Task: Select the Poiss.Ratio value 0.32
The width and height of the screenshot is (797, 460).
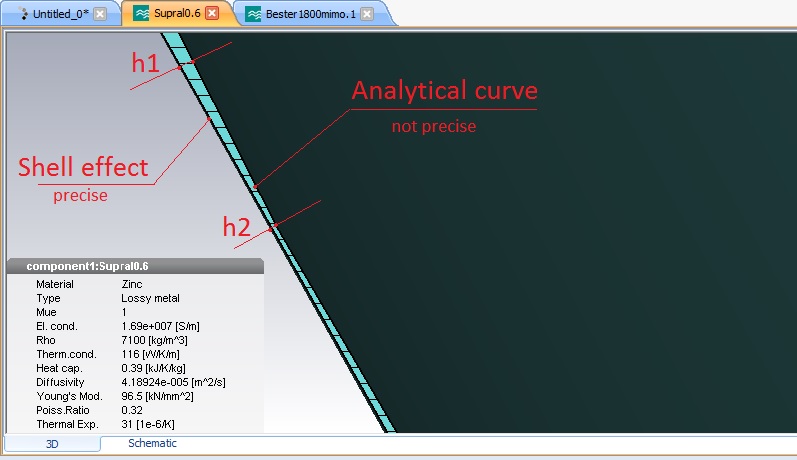Action: click(132, 410)
